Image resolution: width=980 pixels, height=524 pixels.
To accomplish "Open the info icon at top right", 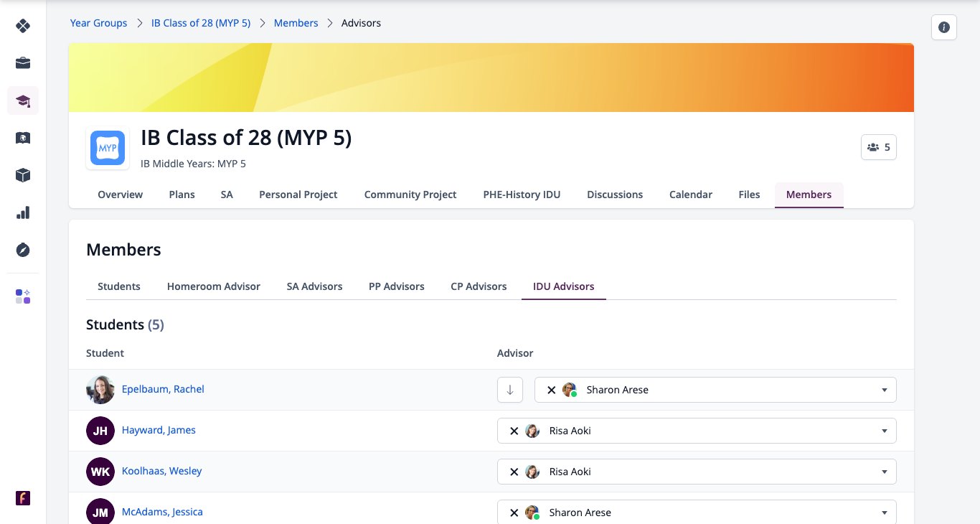I will click(x=944, y=27).
